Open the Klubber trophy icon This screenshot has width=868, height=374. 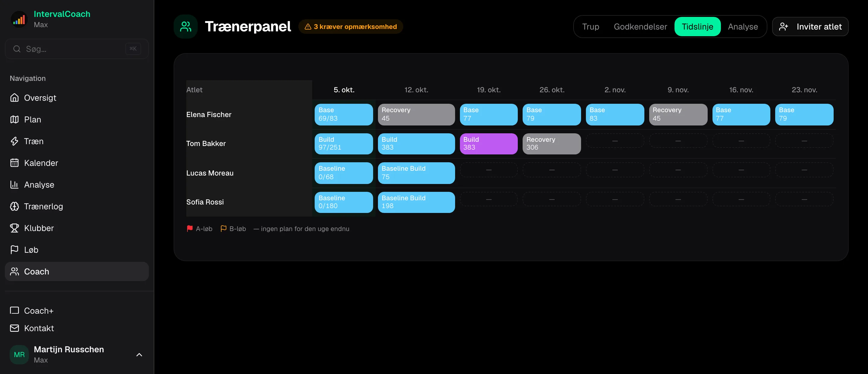coord(14,228)
